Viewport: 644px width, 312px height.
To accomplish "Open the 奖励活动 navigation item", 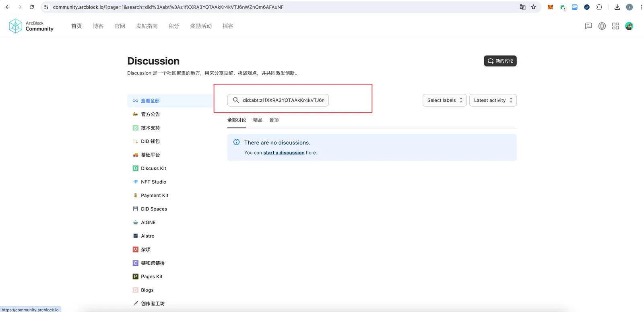I will [201, 26].
